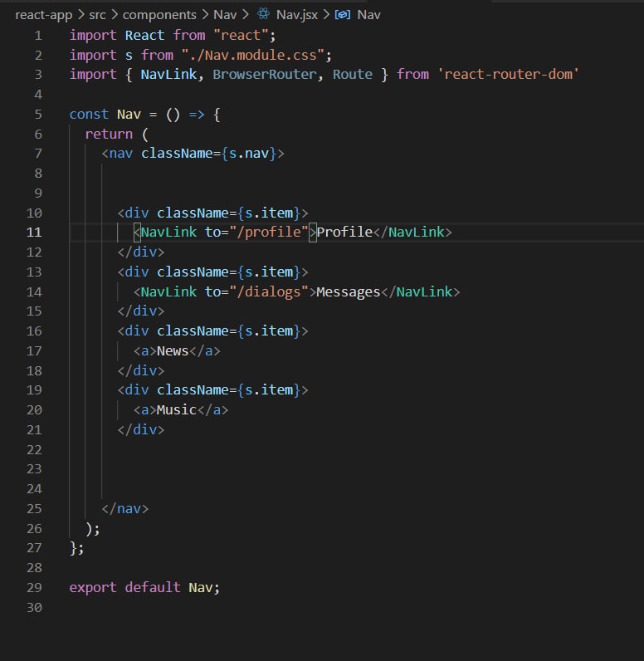Click the React file icon beside Nav.jsx
Viewport: 644px width, 661px height.
pyautogui.click(x=264, y=14)
